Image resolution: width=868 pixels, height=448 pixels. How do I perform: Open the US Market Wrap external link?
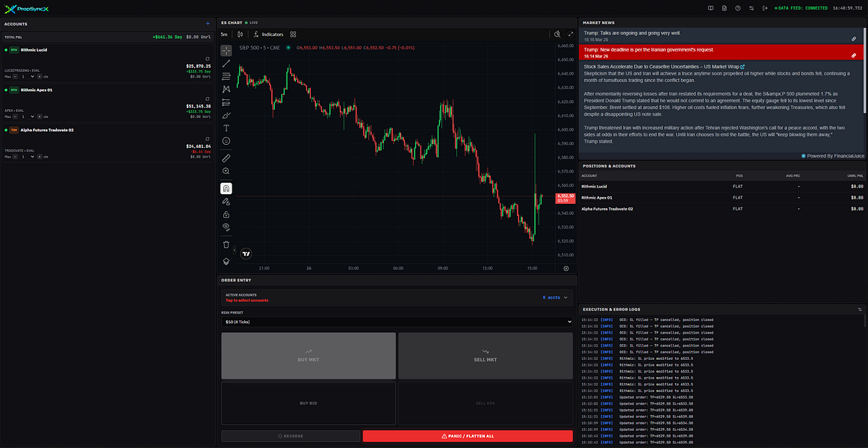(743, 67)
